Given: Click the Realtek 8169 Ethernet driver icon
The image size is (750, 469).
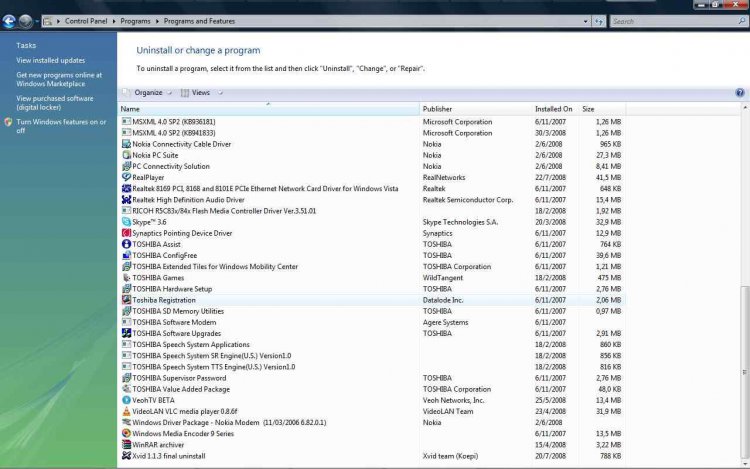Looking at the screenshot, I should [x=126, y=188].
